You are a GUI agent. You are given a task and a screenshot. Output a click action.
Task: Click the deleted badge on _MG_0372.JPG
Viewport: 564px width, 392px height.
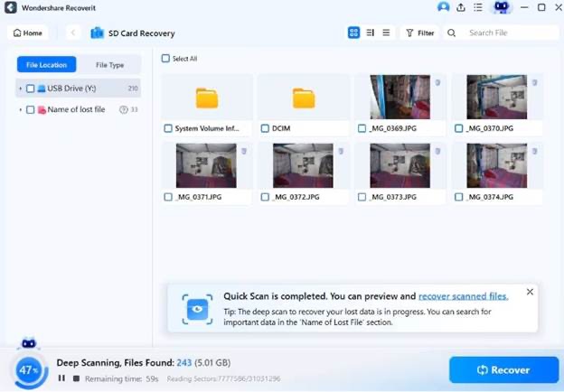[341, 151]
